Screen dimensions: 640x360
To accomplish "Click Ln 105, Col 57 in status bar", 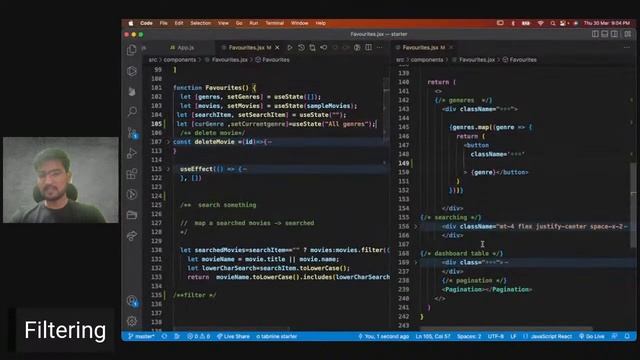I will pyautogui.click(x=433, y=336).
